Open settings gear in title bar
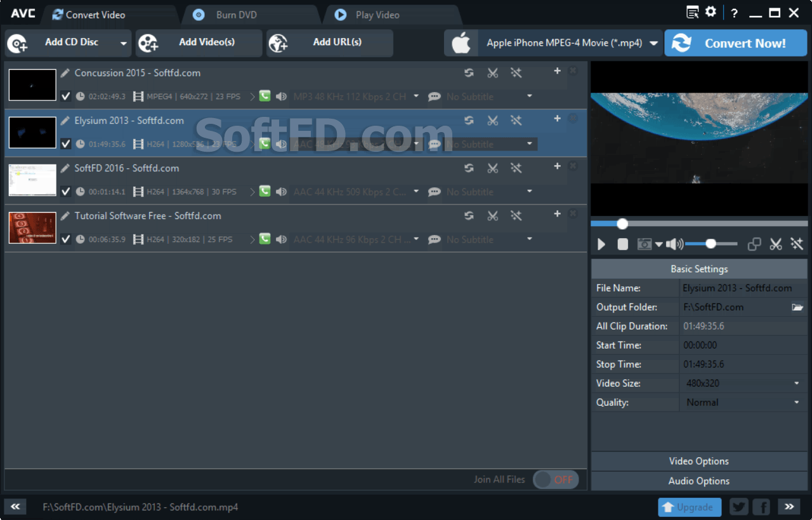This screenshot has width=812, height=520. coord(711,12)
